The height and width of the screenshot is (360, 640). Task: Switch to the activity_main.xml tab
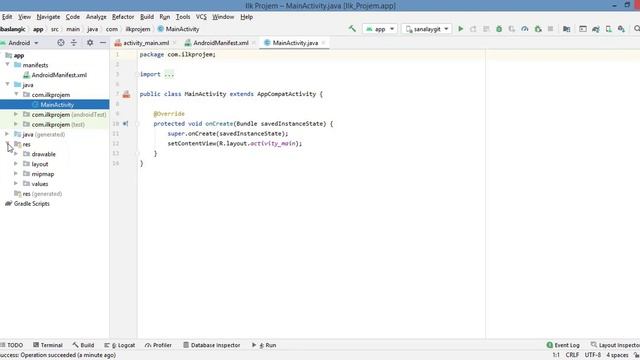tap(146, 43)
